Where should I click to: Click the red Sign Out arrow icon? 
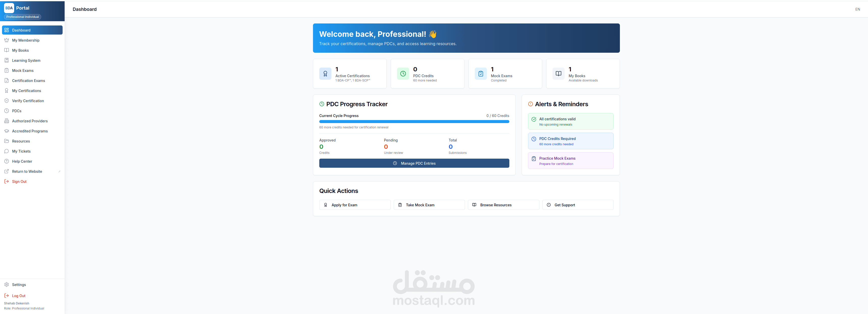[6, 181]
